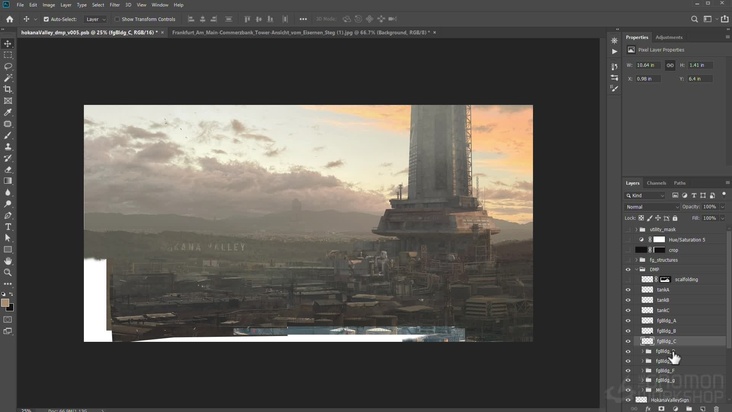This screenshot has height=412, width=732.
Task: Hide the tankB layer
Action: (x=628, y=300)
